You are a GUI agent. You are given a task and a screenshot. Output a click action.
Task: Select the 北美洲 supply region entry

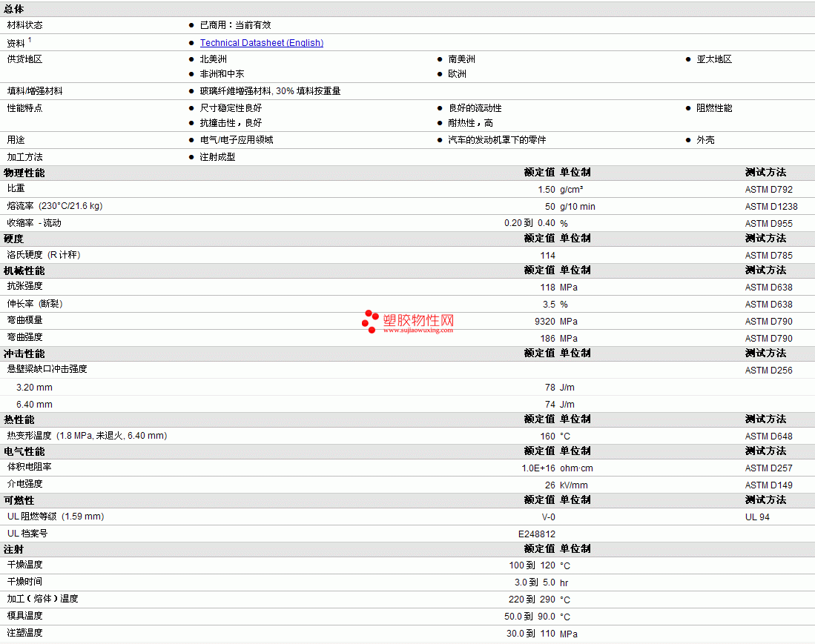(213, 59)
